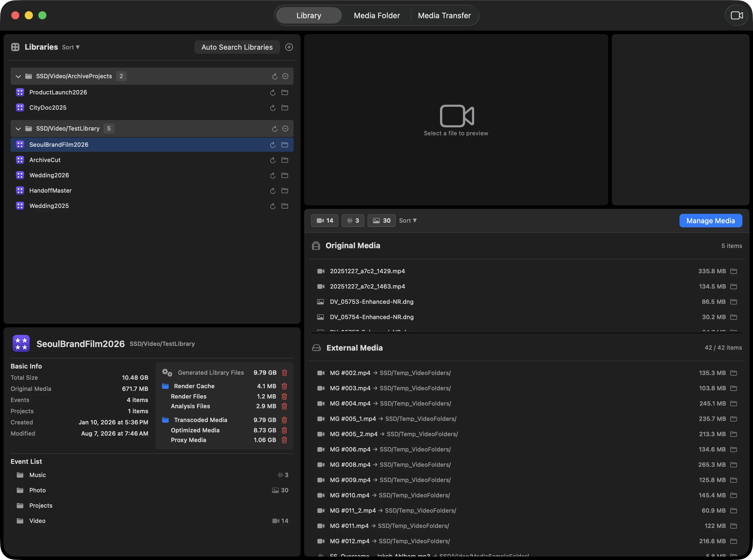Image resolution: width=753 pixels, height=560 pixels.
Task: Select MG #011_2.mp4 external media
Action: pyautogui.click(x=527, y=511)
